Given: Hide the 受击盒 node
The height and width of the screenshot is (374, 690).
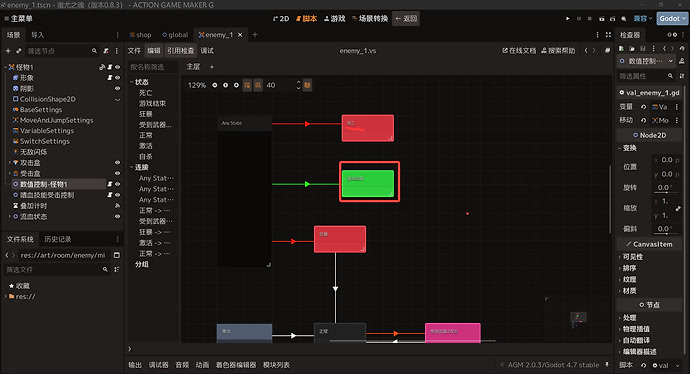Looking at the screenshot, I should 117,173.
